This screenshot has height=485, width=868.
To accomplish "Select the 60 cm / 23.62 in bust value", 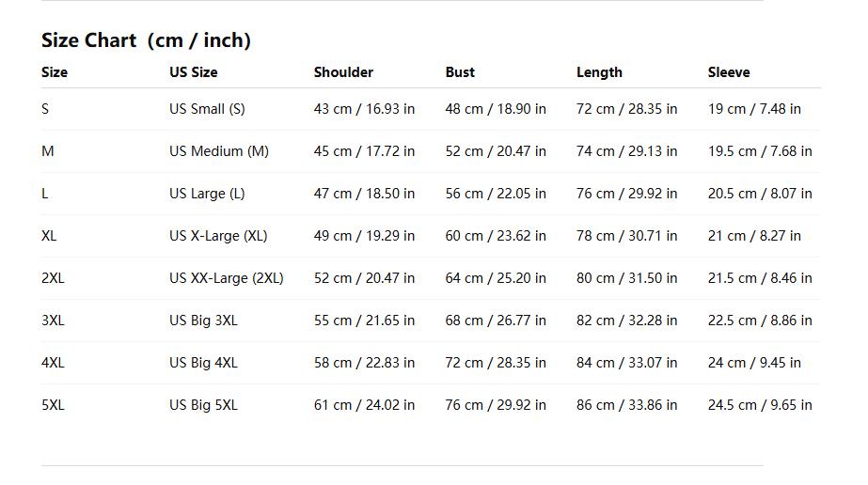I will 496,236.
